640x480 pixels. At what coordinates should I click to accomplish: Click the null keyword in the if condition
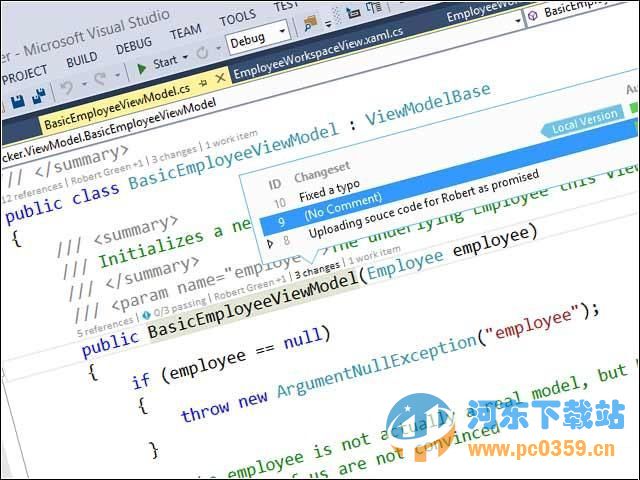[302, 338]
